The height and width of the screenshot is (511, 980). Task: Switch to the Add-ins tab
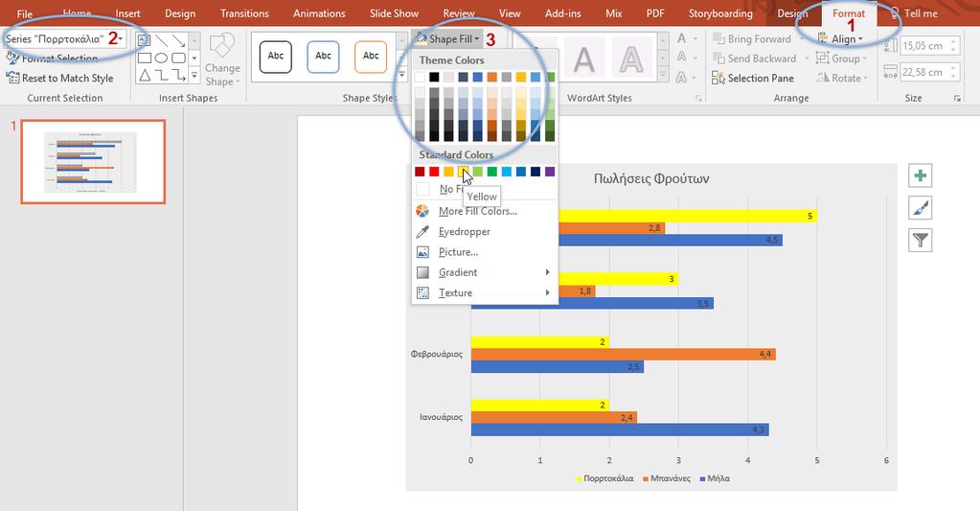tap(562, 13)
